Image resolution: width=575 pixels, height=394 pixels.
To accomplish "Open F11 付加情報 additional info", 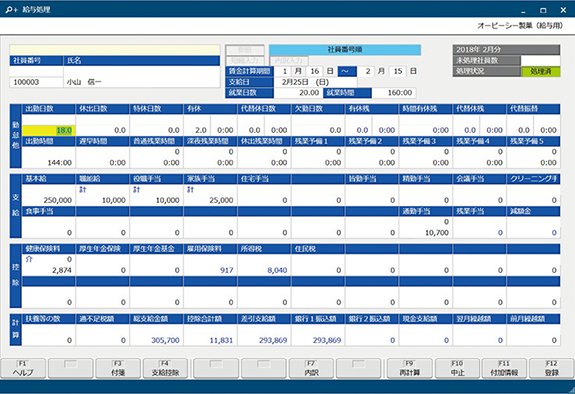I will (504, 368).
